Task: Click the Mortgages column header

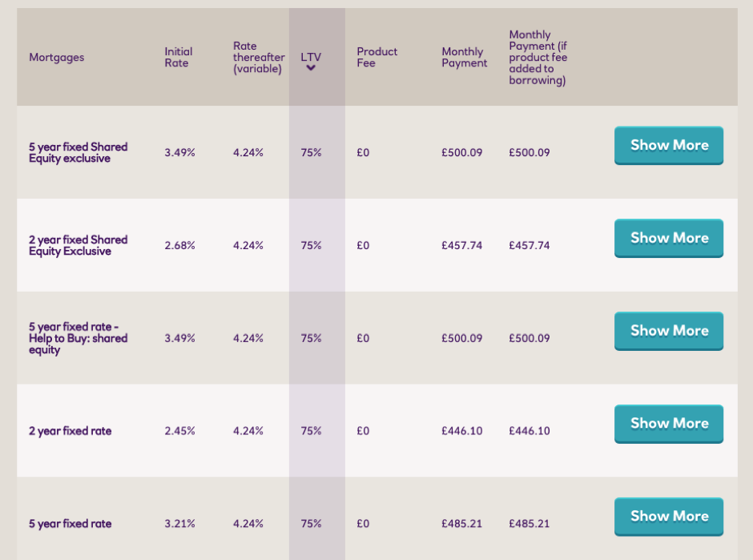Action: pyautogui.click(x=56, y=57)
